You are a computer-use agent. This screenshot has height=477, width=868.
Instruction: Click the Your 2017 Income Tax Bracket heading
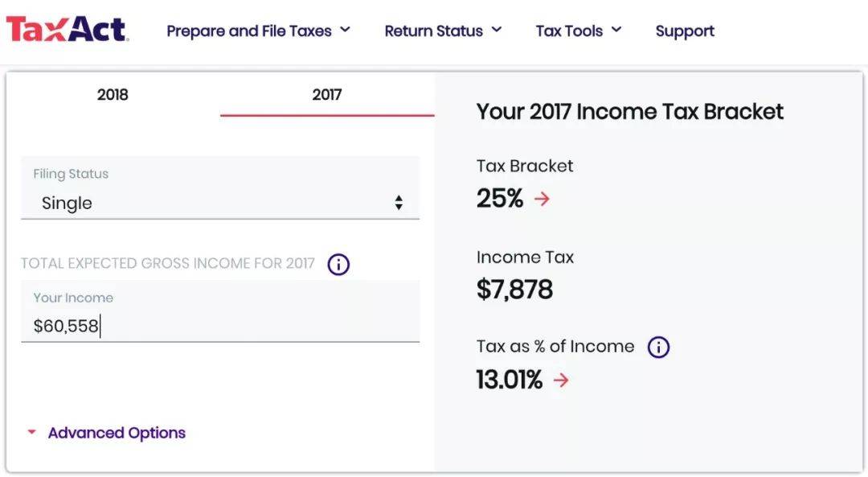click(629, 112)
